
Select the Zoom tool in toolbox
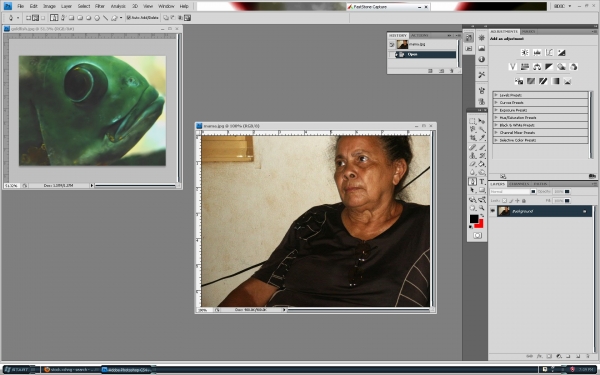click(482, 207)
